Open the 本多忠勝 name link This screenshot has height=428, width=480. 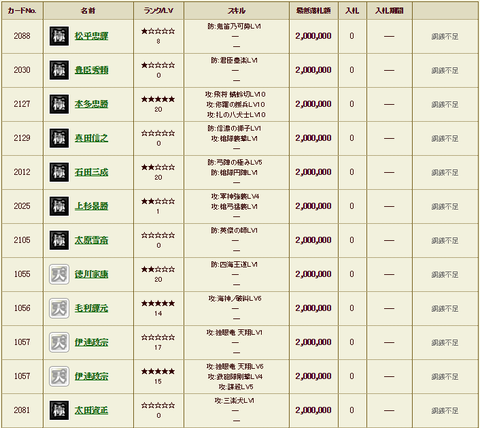(x=91, y=104)
